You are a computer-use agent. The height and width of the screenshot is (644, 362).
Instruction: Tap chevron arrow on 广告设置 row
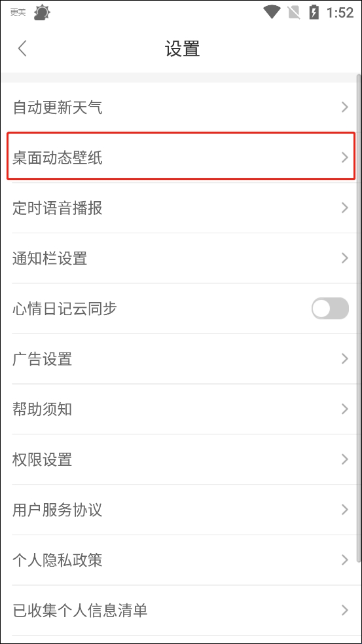click(345, 359)
